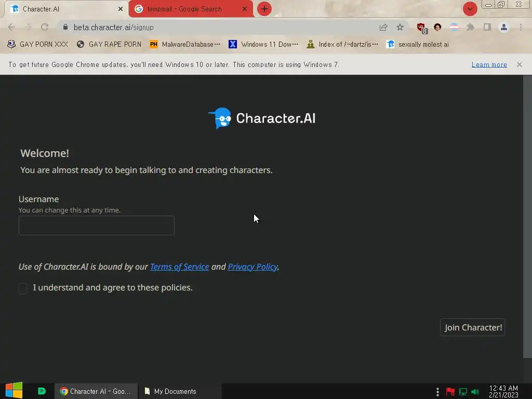Open the MalwareDatabase bookmark

185,45
